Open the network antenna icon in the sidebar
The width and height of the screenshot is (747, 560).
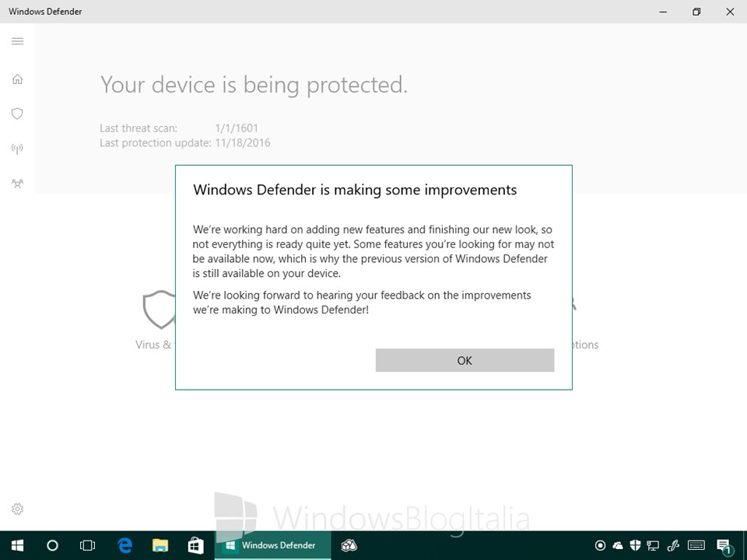pos(17,149)
